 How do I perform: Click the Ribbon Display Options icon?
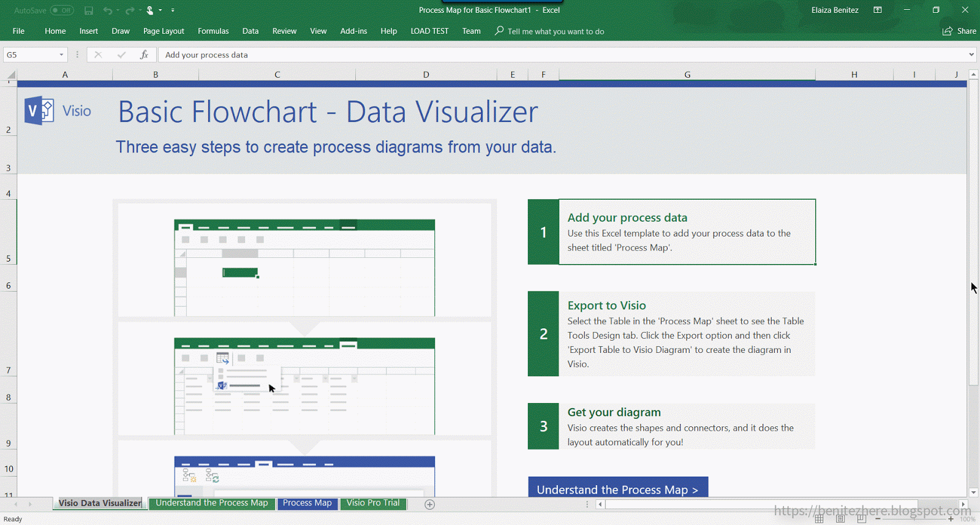tap(878, 10)
